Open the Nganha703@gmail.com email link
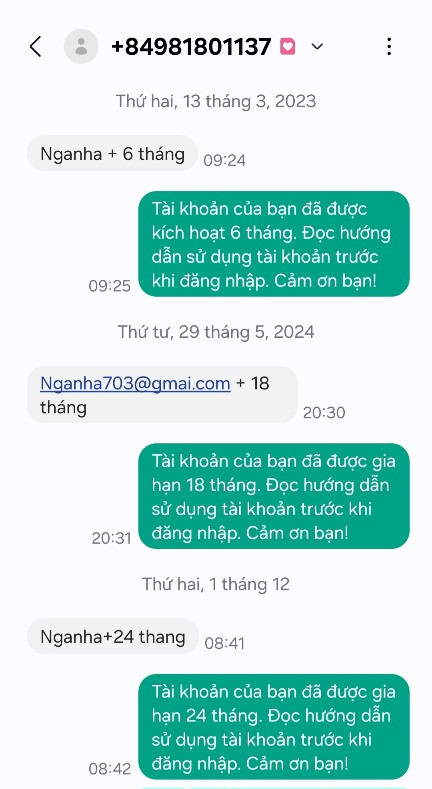 (x=135, y=383)
